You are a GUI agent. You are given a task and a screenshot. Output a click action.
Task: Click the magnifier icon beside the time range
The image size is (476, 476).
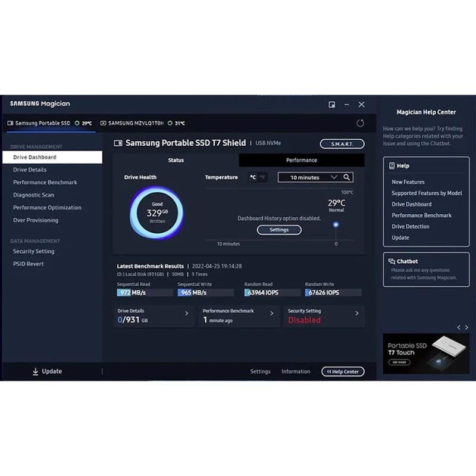point(347,177)
